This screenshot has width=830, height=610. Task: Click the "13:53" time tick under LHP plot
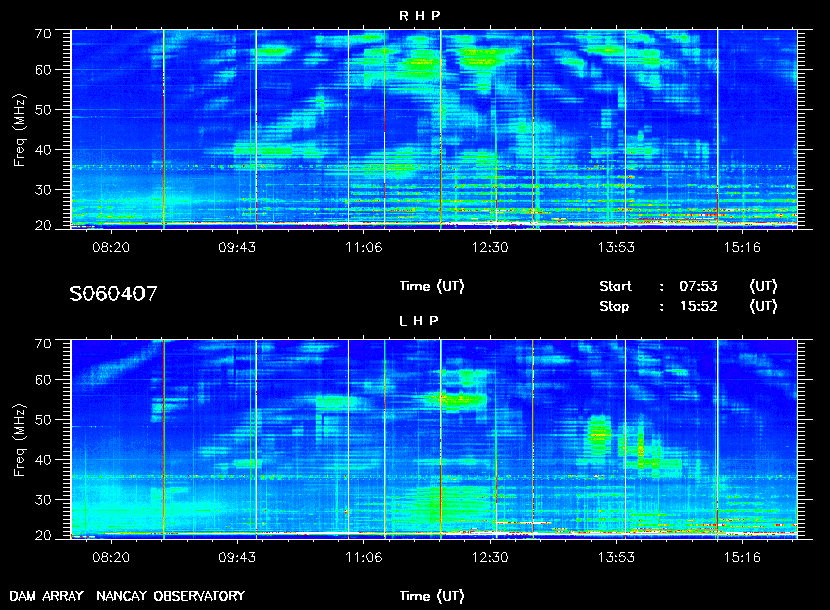point(616,558)
